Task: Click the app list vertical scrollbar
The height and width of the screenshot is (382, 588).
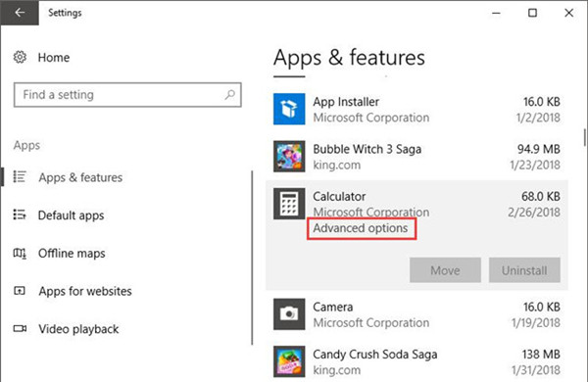Action: point(584,137)
